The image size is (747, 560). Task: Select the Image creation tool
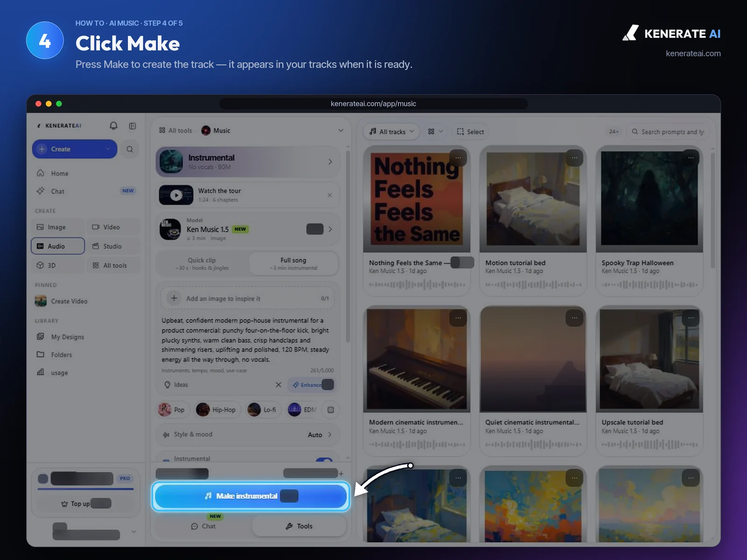click(58, 227)
